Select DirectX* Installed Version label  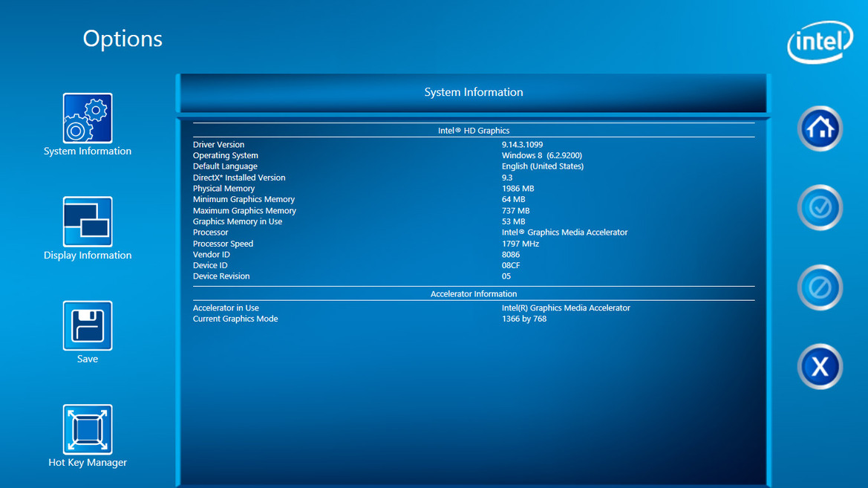point(239,178)
